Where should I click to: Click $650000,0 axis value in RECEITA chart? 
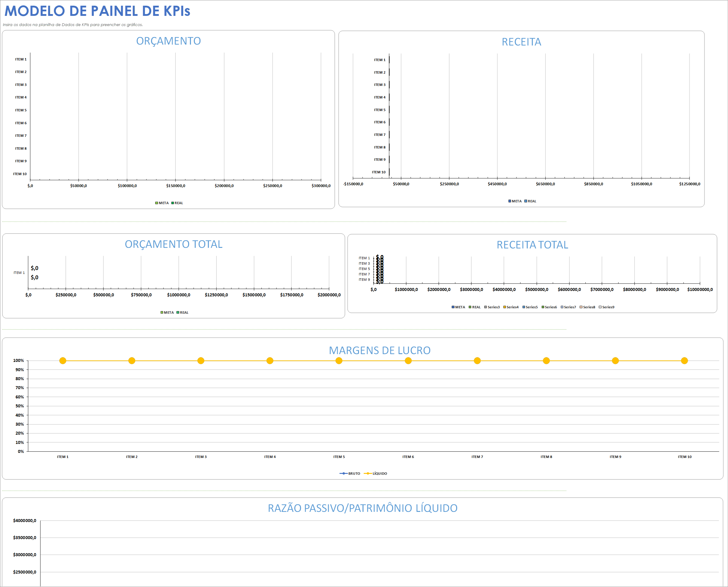pyautogui.click(x=545, y=184)
